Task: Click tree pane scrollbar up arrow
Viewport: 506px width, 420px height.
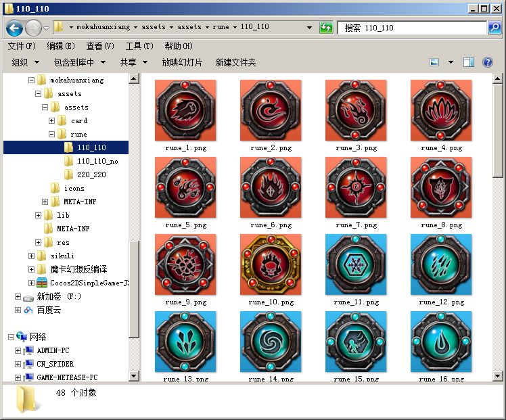Action: coord(133,78)
